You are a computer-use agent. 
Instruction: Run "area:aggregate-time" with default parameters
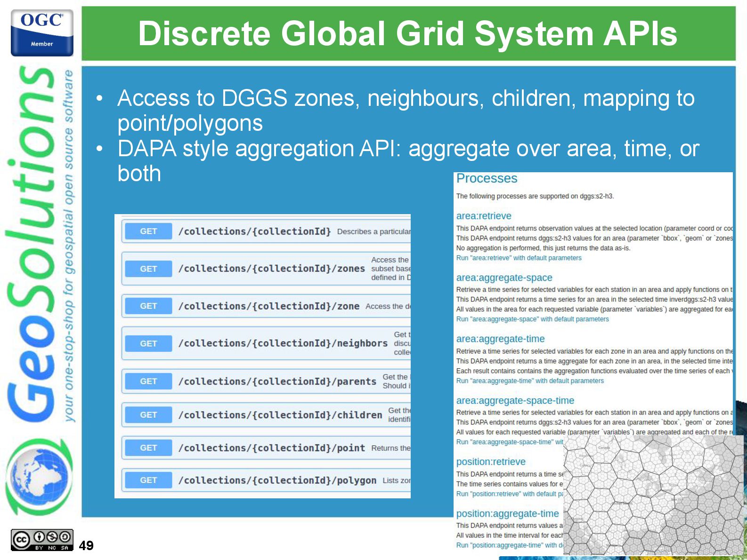tap(530, 381)
